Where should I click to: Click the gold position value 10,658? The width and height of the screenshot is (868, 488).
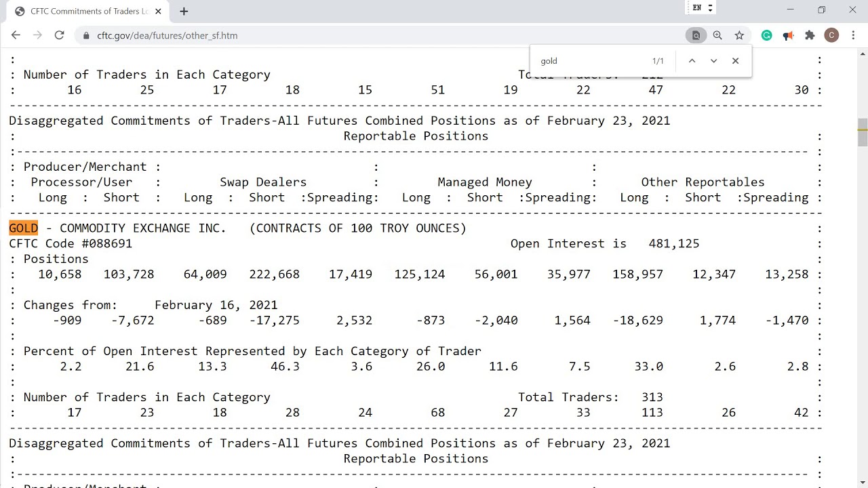tap(60, 274)
